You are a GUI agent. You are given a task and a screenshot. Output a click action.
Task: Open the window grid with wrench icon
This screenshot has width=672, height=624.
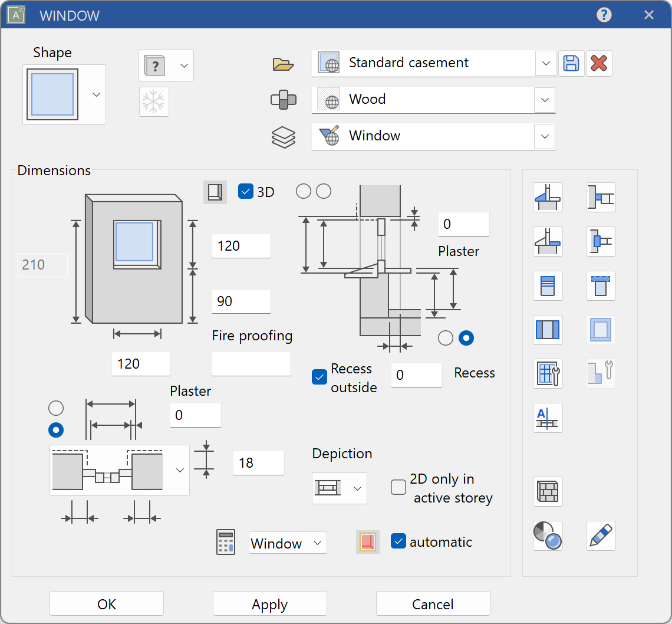click(548, 373)
